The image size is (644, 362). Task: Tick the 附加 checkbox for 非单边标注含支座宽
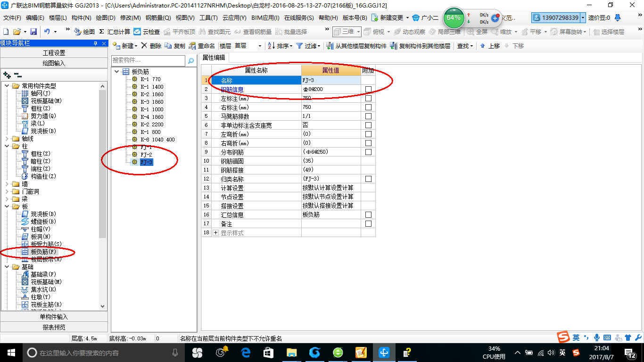368,125
